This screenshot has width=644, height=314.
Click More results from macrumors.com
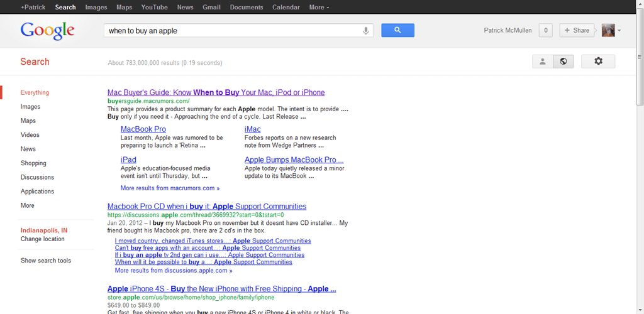click(x=170, y=188)
